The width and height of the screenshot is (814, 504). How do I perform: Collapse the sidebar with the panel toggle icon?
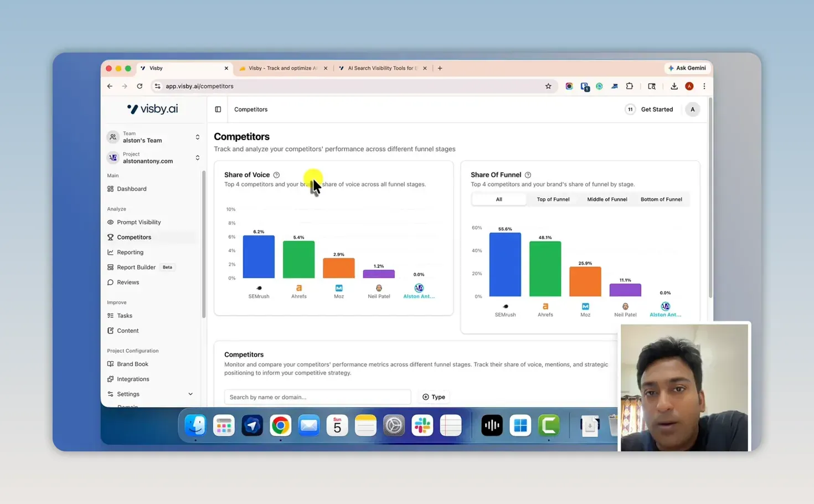(218, 110)
